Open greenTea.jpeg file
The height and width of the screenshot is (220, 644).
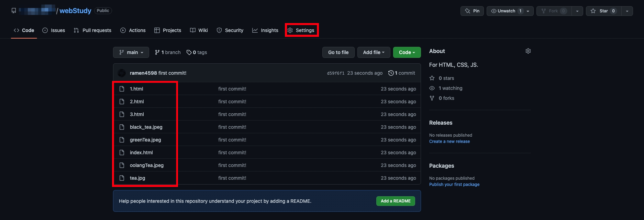pyautogui.click(x=145, y=140)
